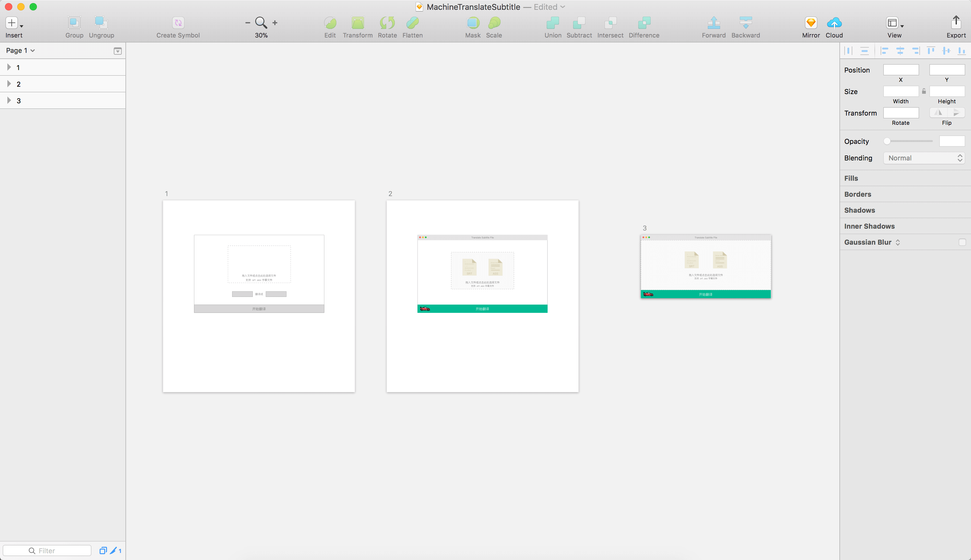Toggle the slice filter icon at bottom
Viewport: 971px width, 560px height.
(x=113, y=551)
